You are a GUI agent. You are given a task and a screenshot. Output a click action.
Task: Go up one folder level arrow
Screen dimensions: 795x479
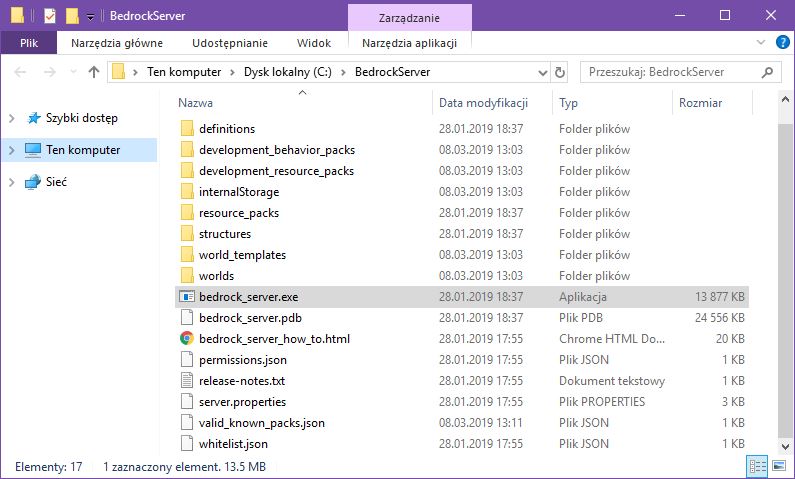(x=94, y=72)
